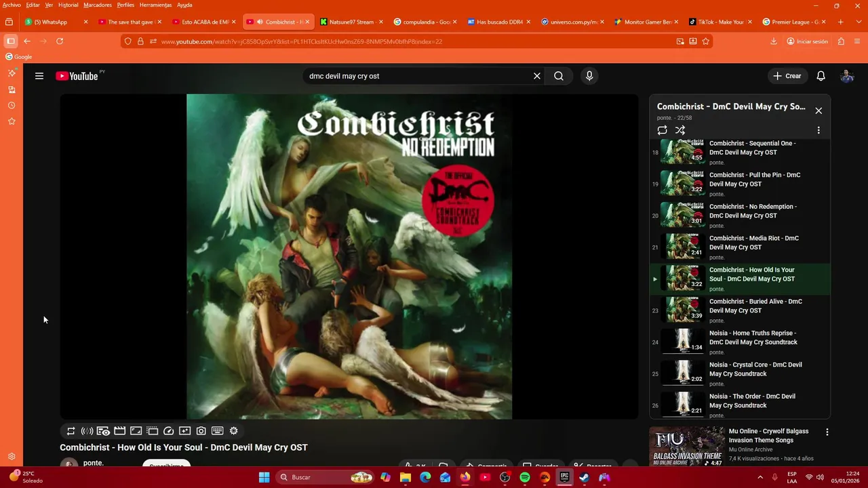Open keyboard shortcuts icon under video
Viewport: 868px width, 488px height.
[217, 431]
